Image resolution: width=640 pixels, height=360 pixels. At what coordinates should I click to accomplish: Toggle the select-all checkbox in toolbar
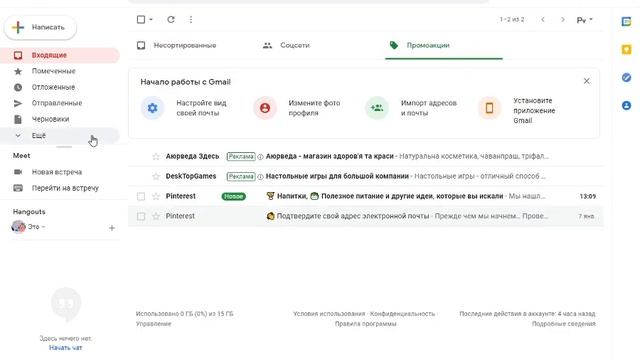click(x=141, y=20)
